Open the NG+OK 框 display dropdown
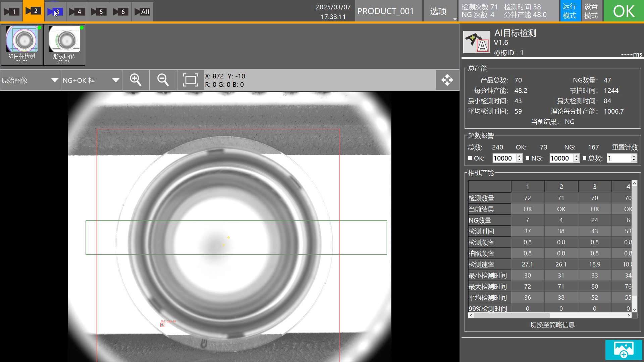This screenshot has height=362, width=644. coord(91,80)
